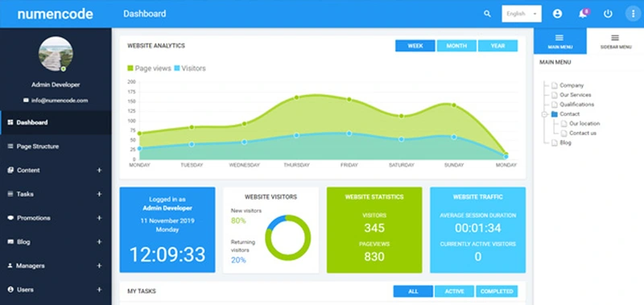Click Thursday page views data point

(296, 97)
